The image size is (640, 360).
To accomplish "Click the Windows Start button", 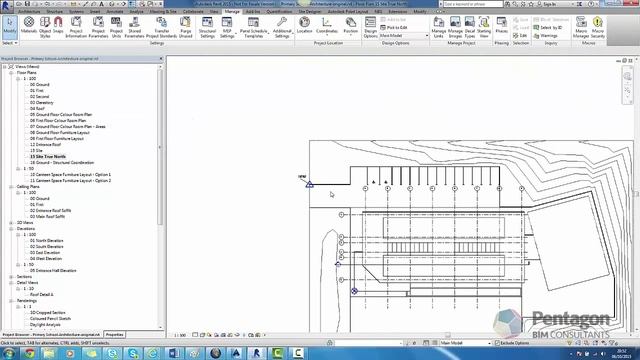I will [x=9, y=353].
